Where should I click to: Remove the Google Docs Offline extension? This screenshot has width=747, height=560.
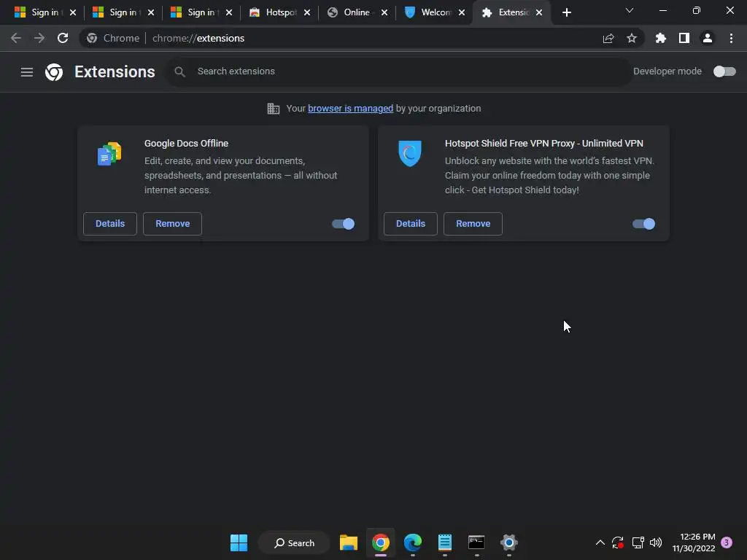point(172,224)
